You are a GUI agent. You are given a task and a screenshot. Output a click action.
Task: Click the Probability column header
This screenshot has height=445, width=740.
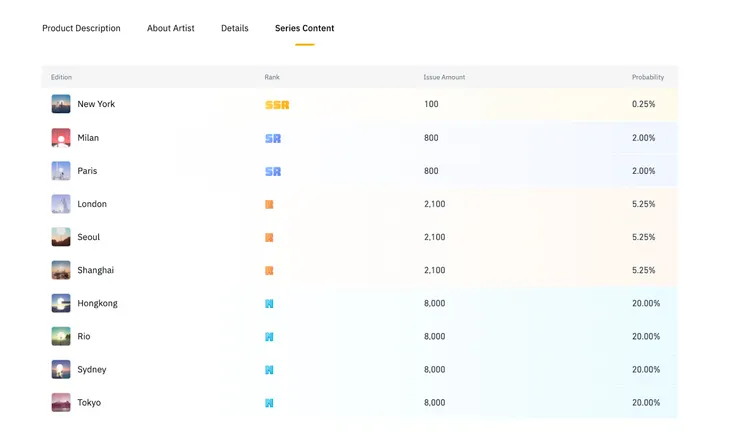(x=648, y=77)
